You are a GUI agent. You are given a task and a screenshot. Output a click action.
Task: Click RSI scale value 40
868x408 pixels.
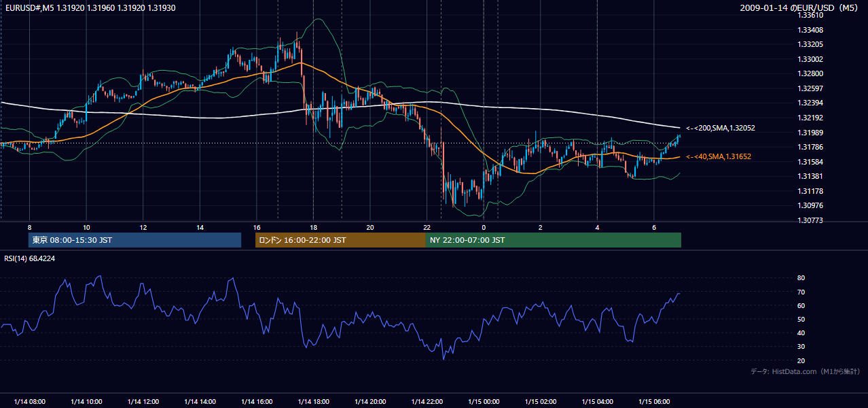click(x=801, y=333)
